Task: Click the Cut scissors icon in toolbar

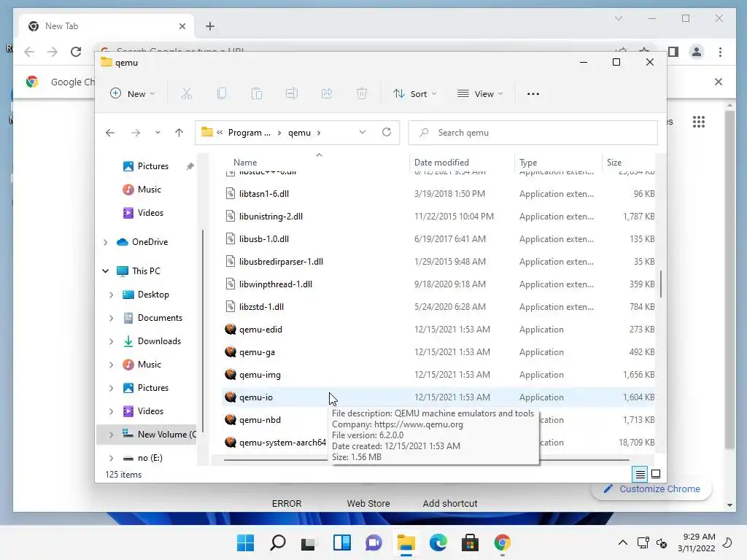Action: point(186,94)
